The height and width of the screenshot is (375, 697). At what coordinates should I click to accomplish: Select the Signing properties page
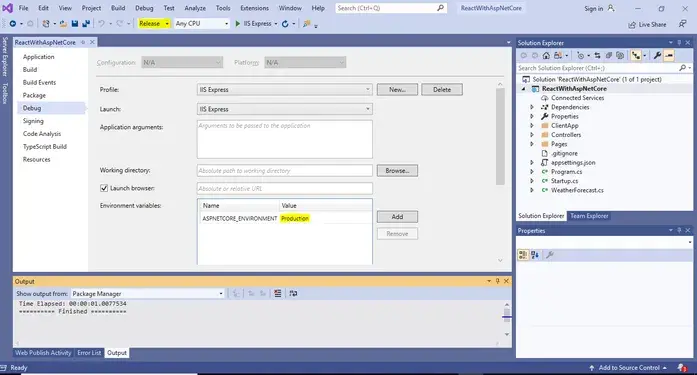click(33, 121)
